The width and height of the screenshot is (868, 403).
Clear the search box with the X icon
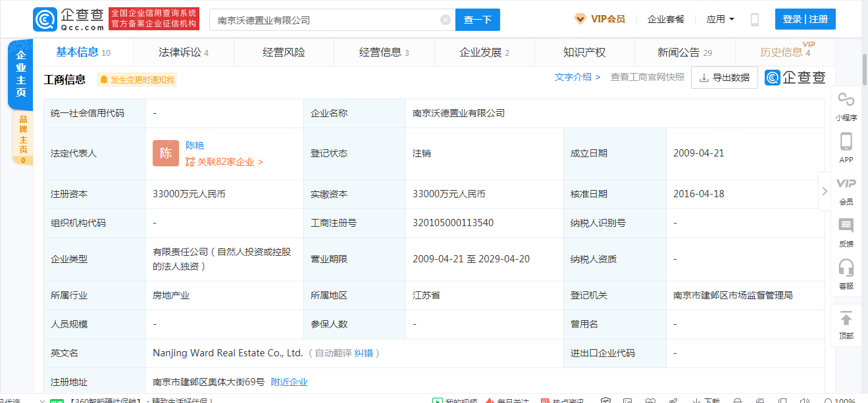pos(446,20)
